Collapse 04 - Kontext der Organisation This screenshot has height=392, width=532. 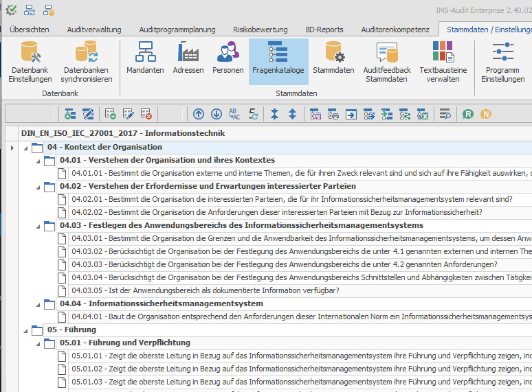(25, 148)
